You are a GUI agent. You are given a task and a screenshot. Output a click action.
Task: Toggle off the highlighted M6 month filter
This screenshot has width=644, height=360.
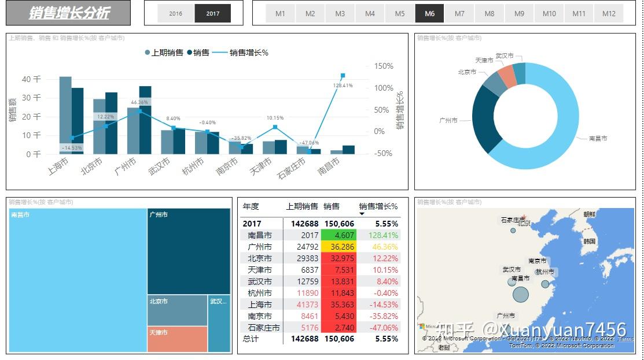pyautogui.click(x=429, y=13)
